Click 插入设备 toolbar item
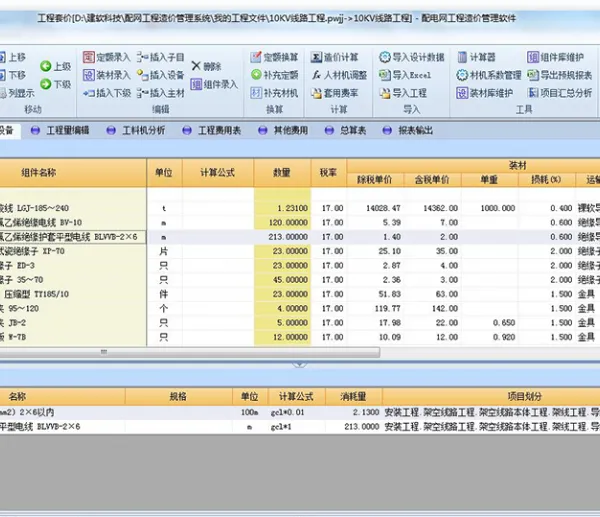 [x=161, y=75]
